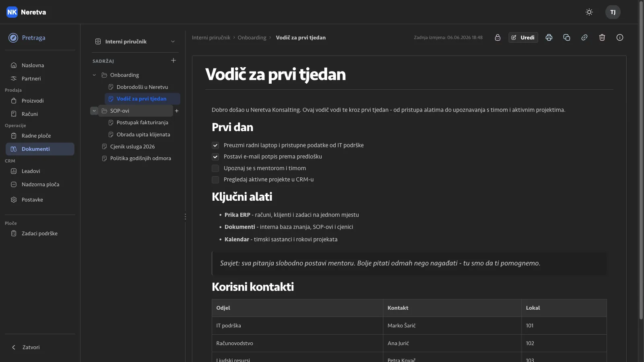This screenshot has height=362, width=644.
Task: Click the NK Neretva logo
Action: click(x=26, y=12)
